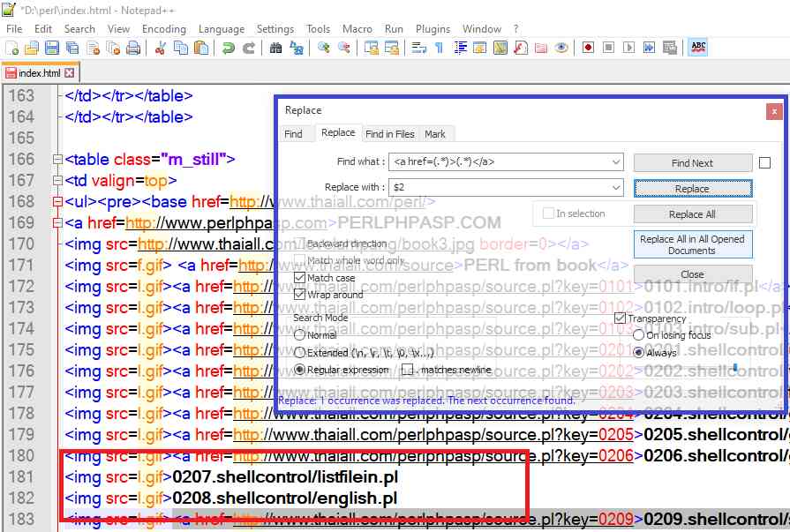Click the ABC spell check icon

(x=698, y=48)
